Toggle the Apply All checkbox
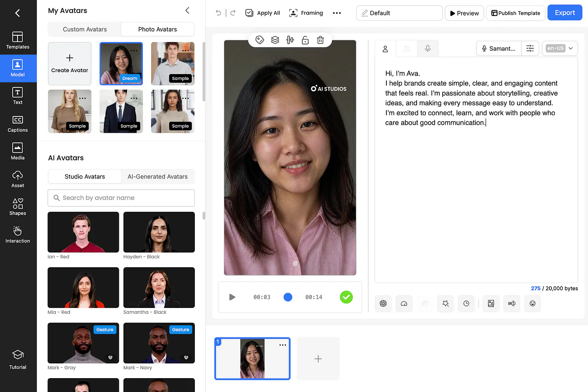This screenshot has height=392, width=588. tap(249, 13)
